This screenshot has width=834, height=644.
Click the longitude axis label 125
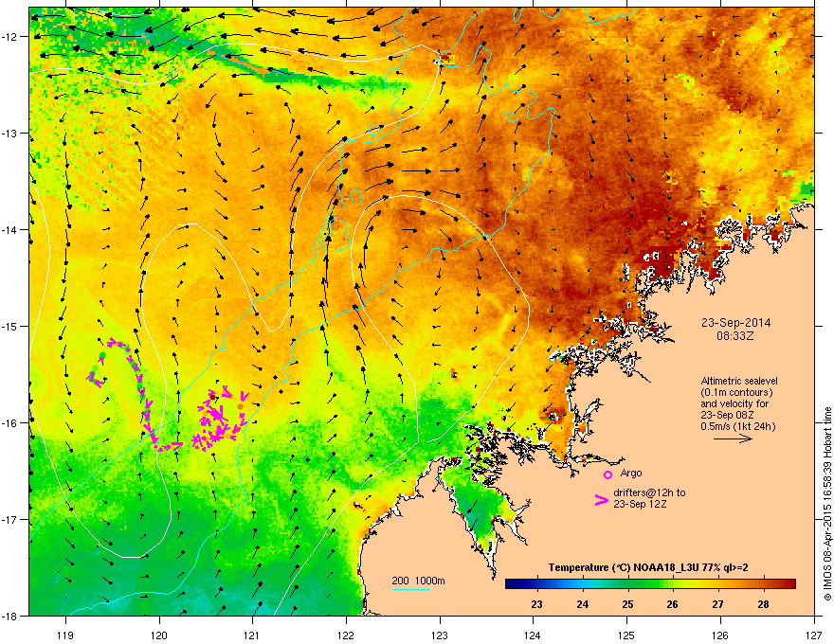click(x=626, y=635)
